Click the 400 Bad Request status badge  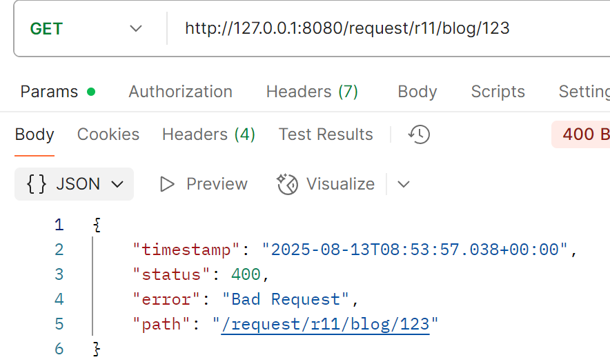pyautogui.click(x=581, y=134)
